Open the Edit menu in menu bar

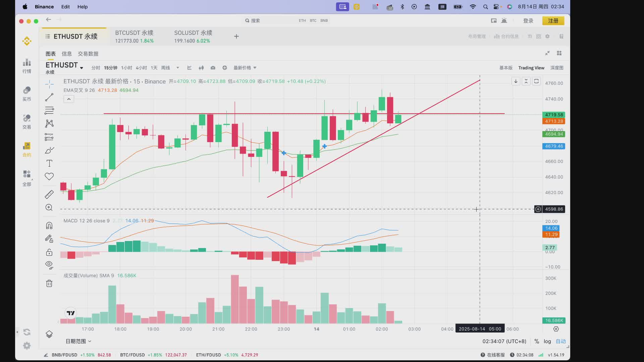pos(65,7)
